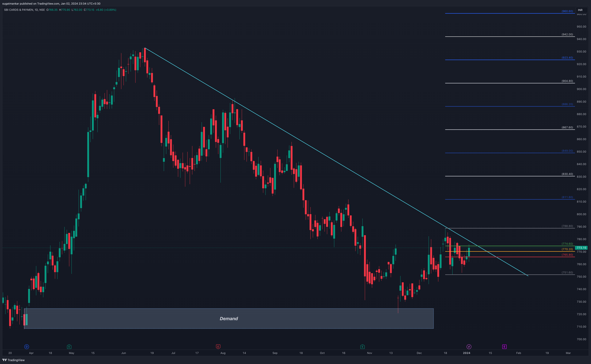Click the May label on time axis
Screen dimensions: 591x364
(x=71, y=353)
